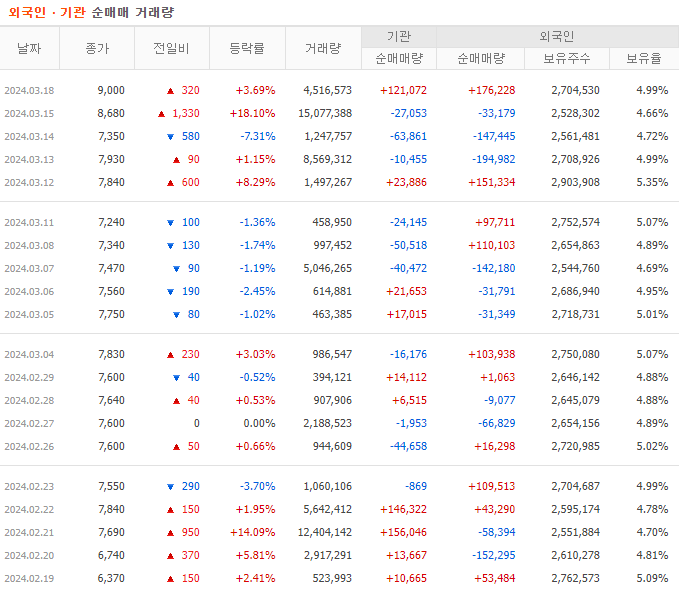683x596 pixels.
Task: Select the date 2024.03.11
Action: tap(29, 223)
